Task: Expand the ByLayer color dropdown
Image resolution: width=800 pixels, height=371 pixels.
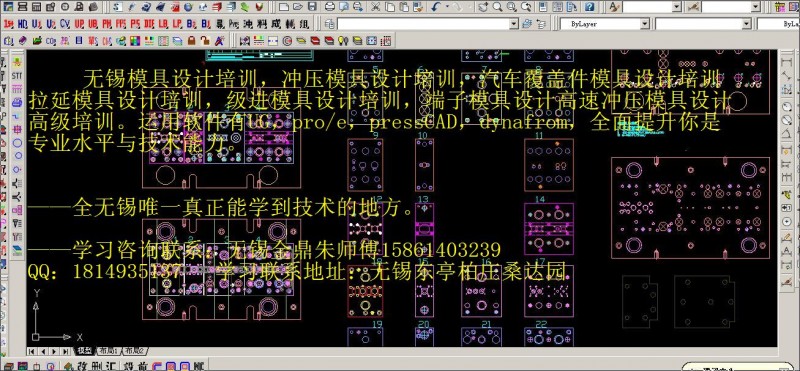Action: pos(645,24)
